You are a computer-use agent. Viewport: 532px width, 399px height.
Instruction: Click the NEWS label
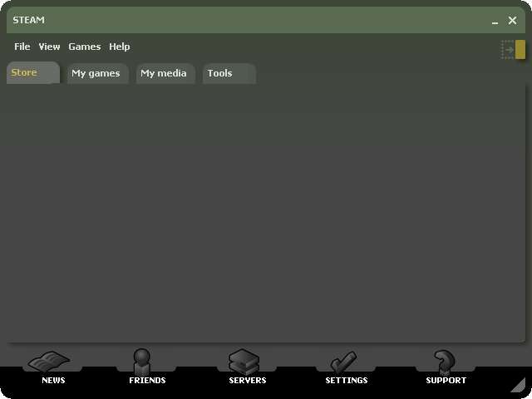tap(53, 380)
